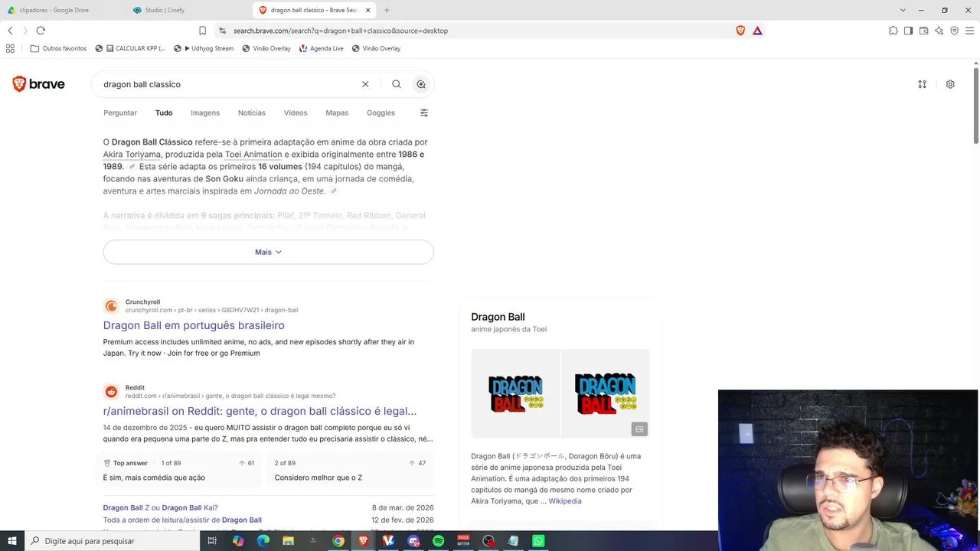This screenshot has width=980, height=551.
Task: Open the apps grid in the bookmarks bar
Action: pos(10,48)
